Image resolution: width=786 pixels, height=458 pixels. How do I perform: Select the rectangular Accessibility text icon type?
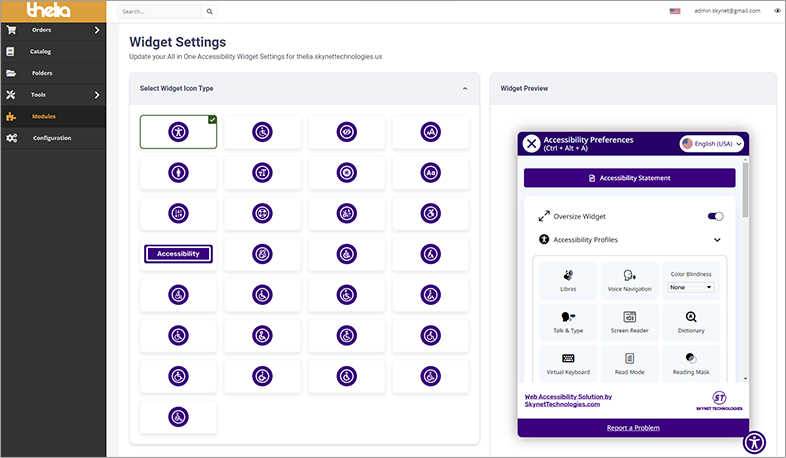click(x=178, y=254)
